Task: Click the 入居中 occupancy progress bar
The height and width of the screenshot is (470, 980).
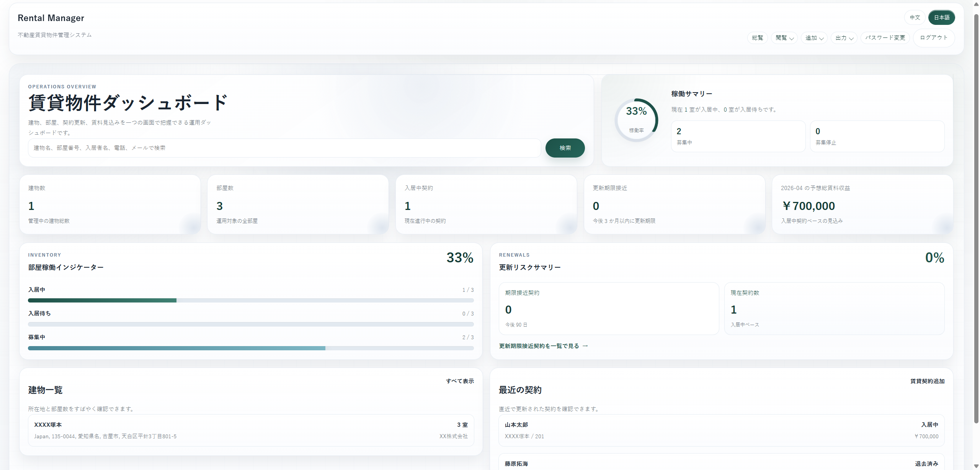Action: [251, 301]
